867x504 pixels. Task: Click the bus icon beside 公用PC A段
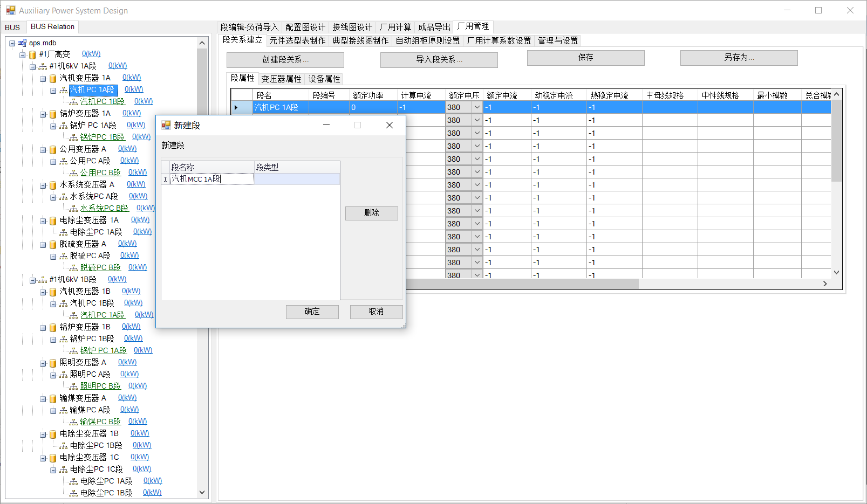[x=63, y=161]
